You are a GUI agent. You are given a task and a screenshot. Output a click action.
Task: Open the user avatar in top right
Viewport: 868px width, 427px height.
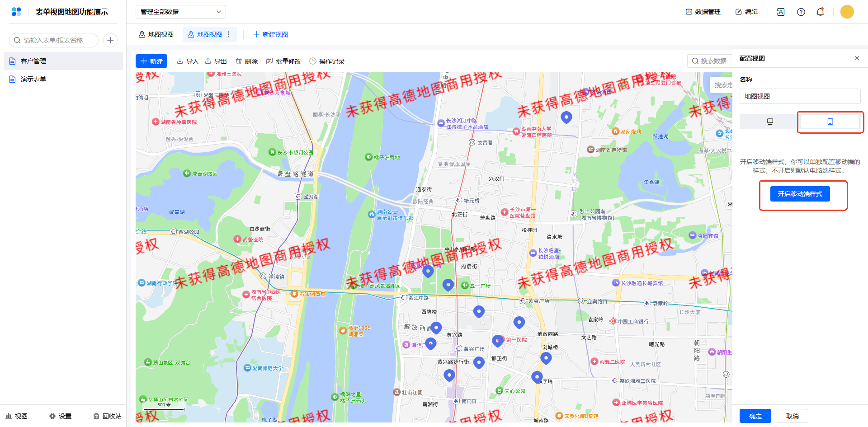tap(847, 12)
